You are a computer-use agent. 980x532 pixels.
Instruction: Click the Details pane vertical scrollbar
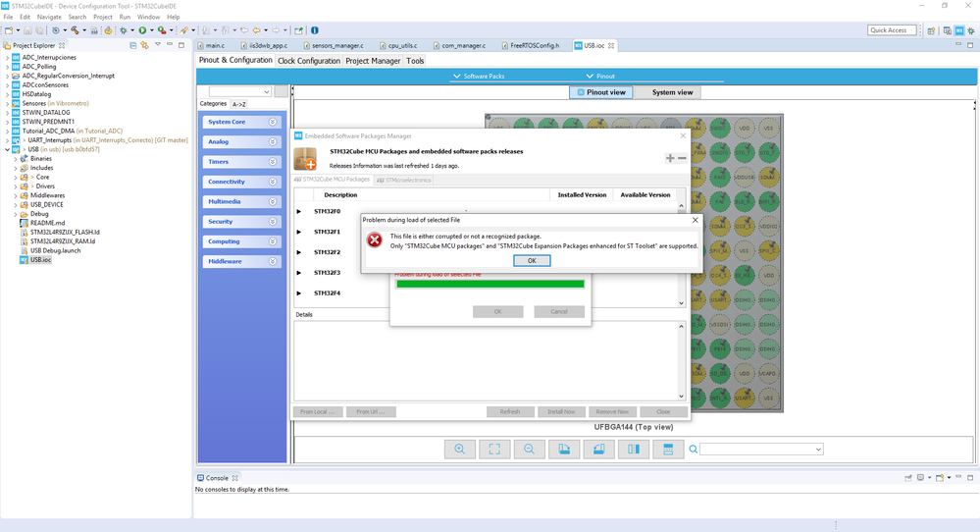(681, 361)
